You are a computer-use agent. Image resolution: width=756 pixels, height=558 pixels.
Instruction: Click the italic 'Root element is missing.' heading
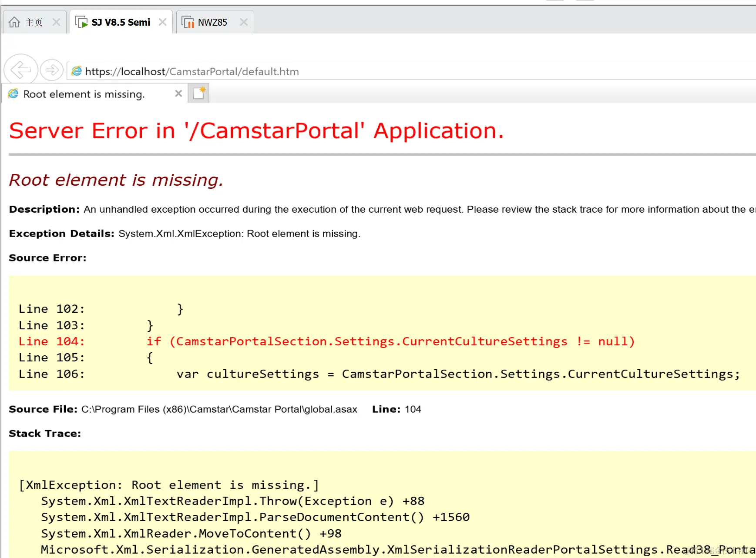(116, 180)
